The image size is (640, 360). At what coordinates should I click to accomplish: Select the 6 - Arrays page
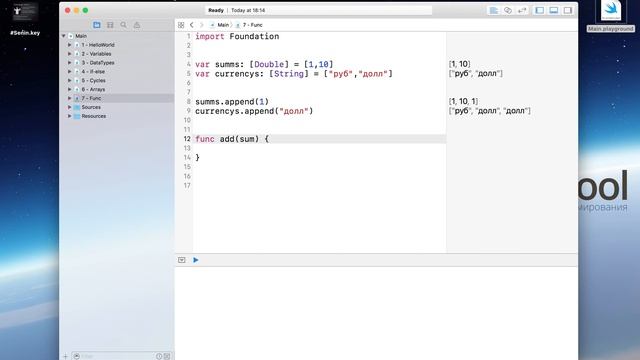click(x=93, y=89)
